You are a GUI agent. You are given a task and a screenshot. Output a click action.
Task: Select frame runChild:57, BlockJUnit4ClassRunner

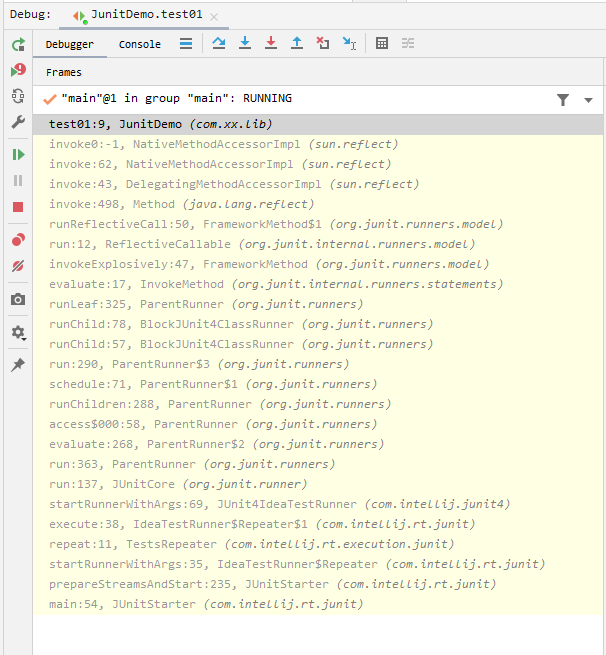[318, 345]
